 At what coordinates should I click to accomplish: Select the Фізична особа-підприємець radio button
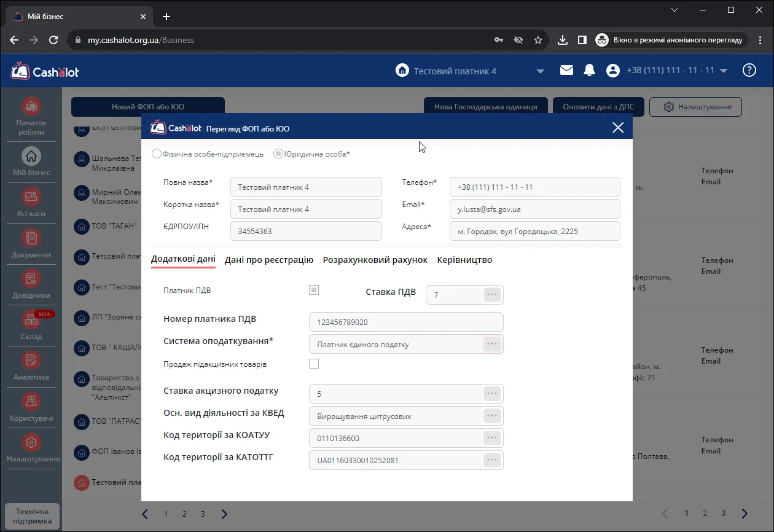pyautogui.click(x=156, y=154)
